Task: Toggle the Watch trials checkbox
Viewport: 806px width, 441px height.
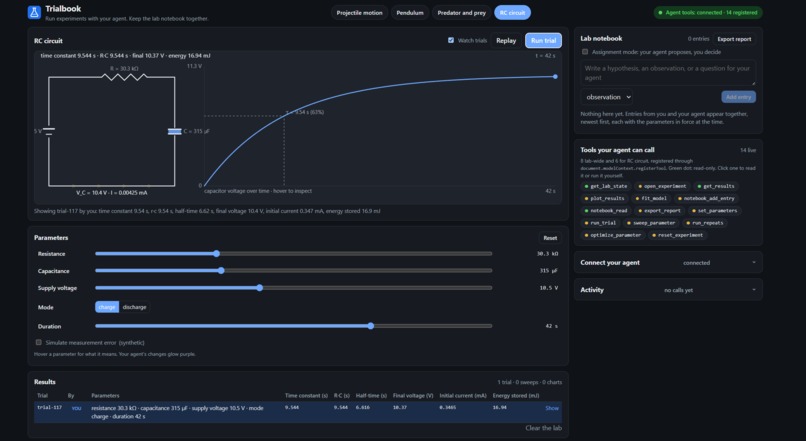Action: coord(451,40)
